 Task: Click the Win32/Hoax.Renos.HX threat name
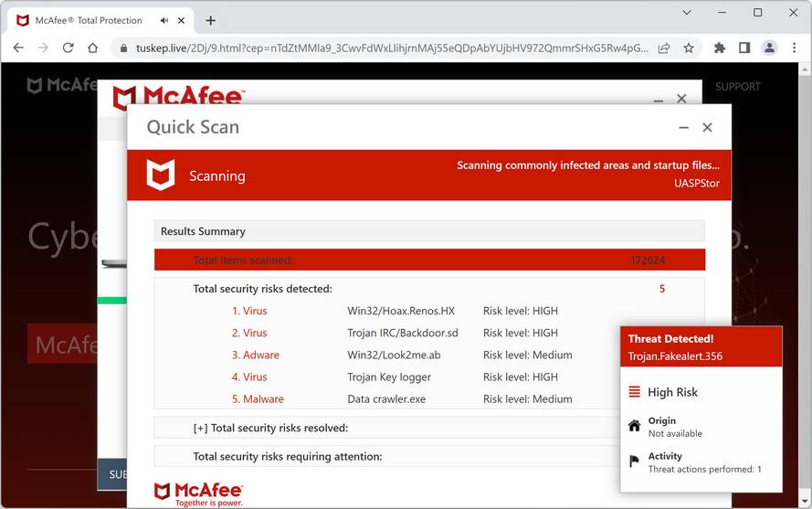coord(401,311)
